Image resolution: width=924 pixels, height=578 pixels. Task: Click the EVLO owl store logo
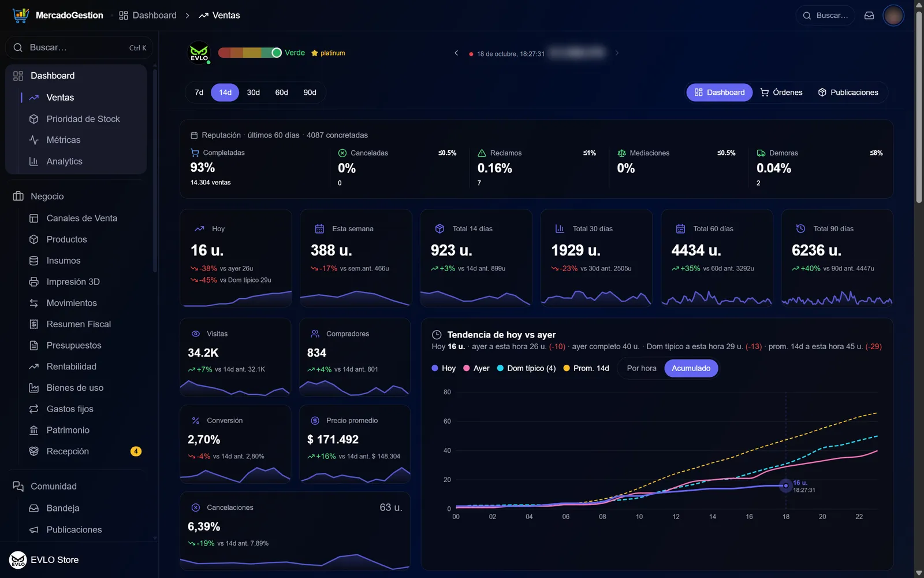[x=199, y=53]
